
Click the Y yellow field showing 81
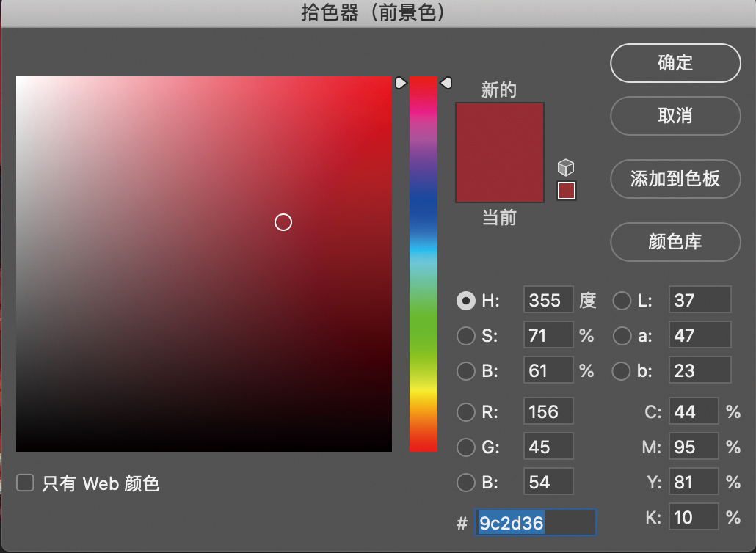click(694, 481)
